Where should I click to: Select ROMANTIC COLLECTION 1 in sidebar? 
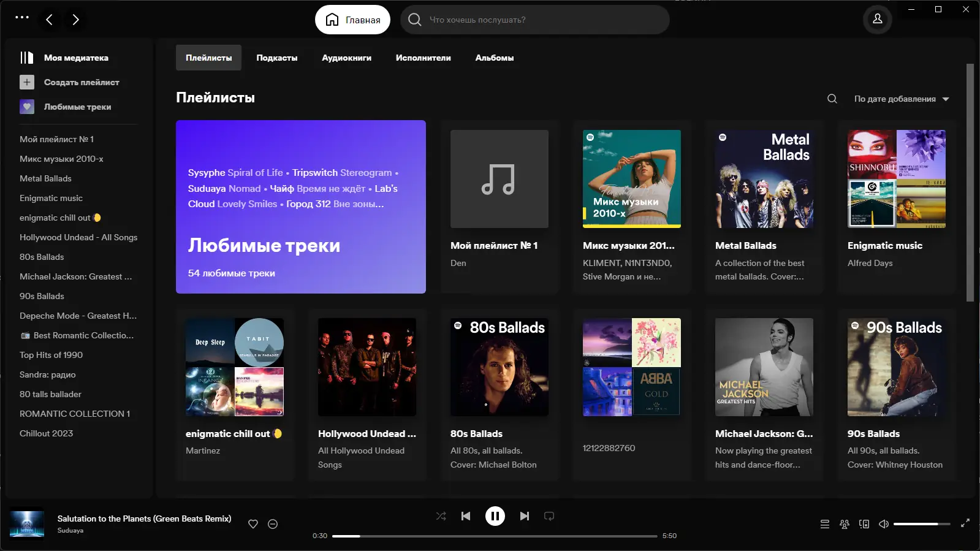pyautogui.click(x=75, y=414)
